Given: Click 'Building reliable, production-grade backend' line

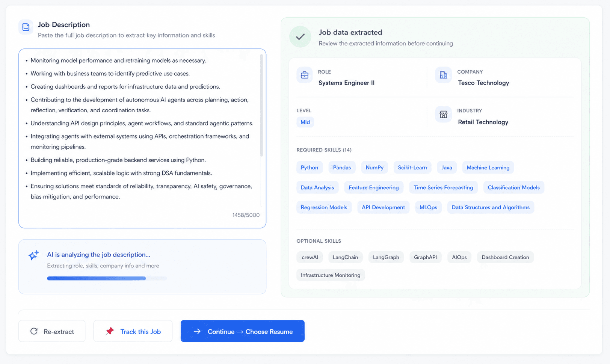Looking at the screenshot, I should tap(118, 160).
